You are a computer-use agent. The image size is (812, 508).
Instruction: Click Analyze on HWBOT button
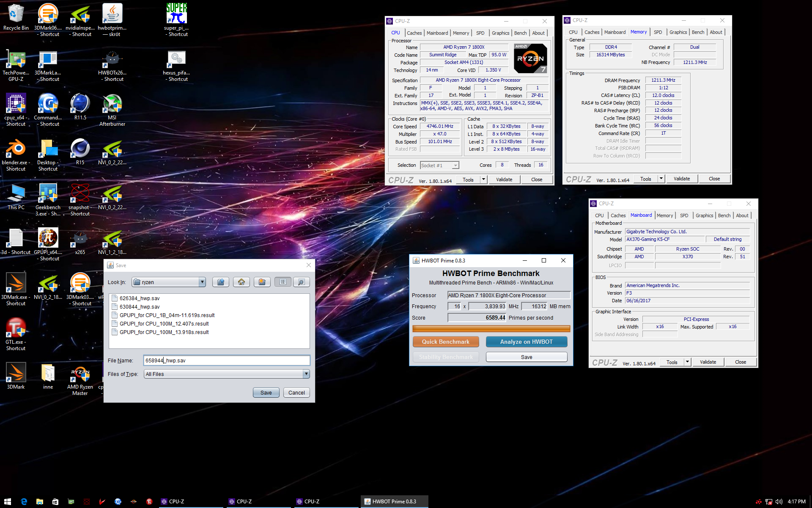(x=527, y=342)
